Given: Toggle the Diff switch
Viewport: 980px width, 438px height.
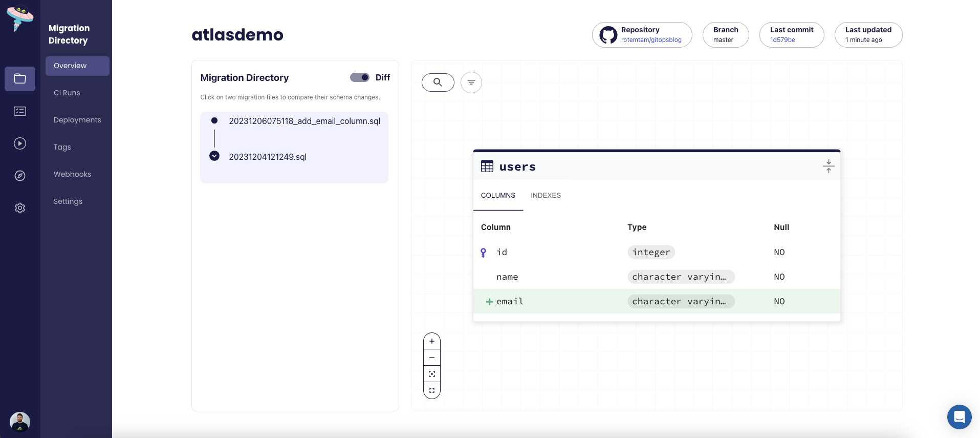Looking at the screenshot, I should tap(359, 77).
